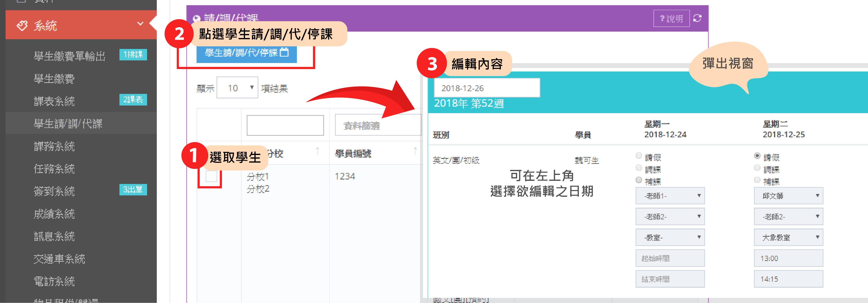Open 簽到系統 in the sidebar
The height and width of the screenshot is (303, 868).
(54, 191)
